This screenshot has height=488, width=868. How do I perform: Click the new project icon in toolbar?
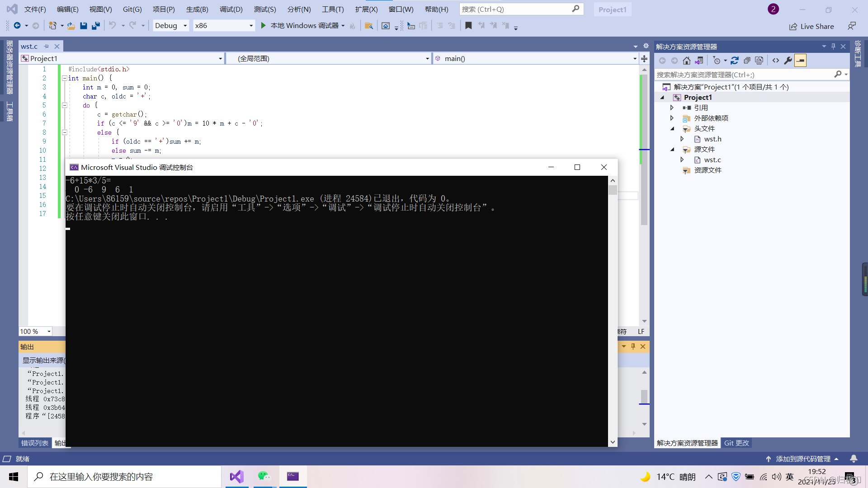53,26
